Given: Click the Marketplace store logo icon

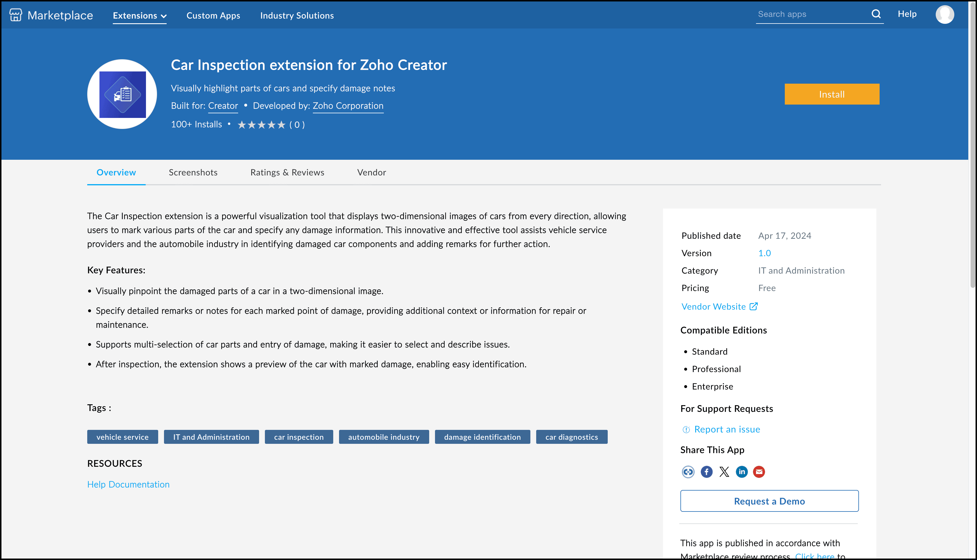Looking at the screenshot, I should tap(15, 15).
